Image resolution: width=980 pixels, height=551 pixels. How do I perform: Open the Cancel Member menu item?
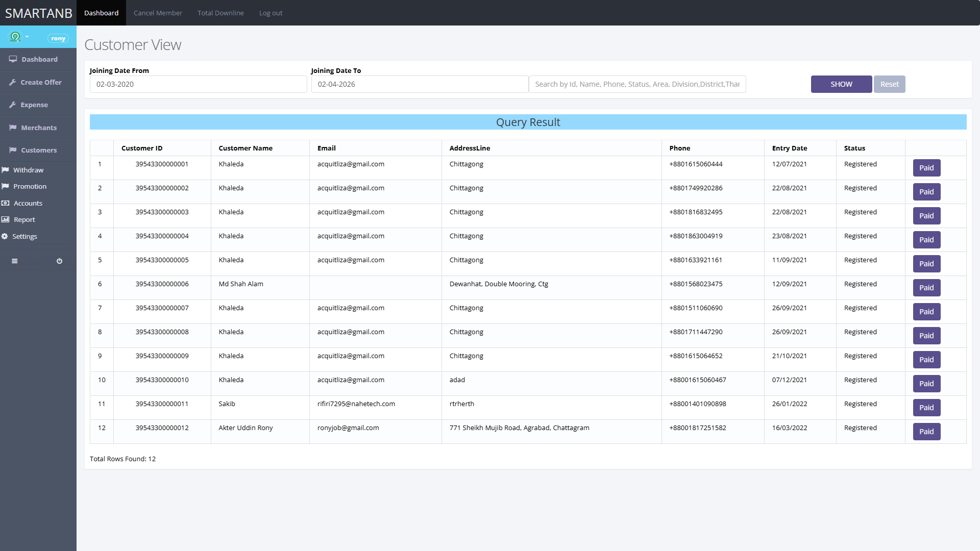coord(158,13)
